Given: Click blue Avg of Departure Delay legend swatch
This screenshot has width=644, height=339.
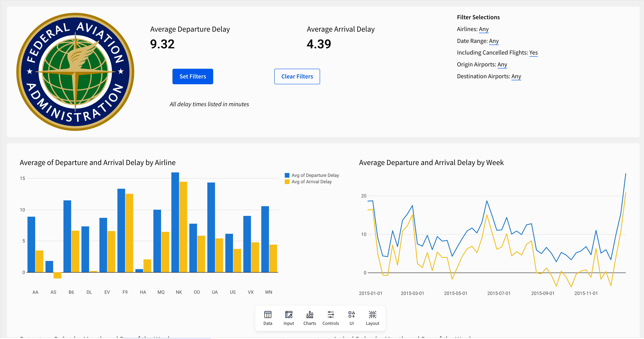Looking at the screenshot, I should (287, 175).
